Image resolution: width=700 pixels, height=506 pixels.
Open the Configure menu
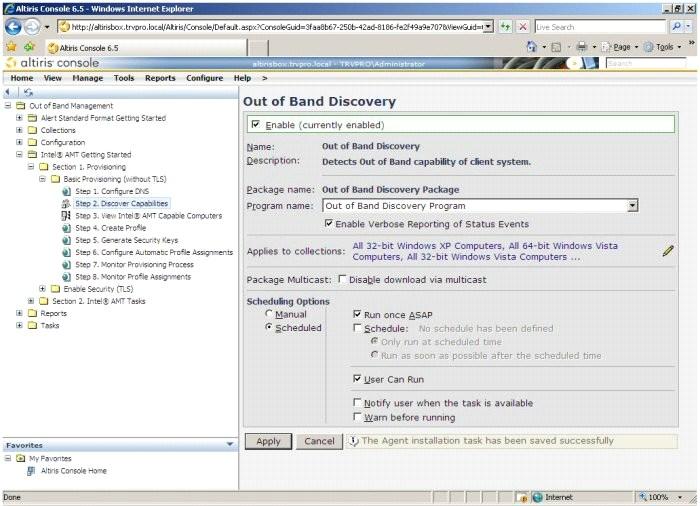(204, 78)
